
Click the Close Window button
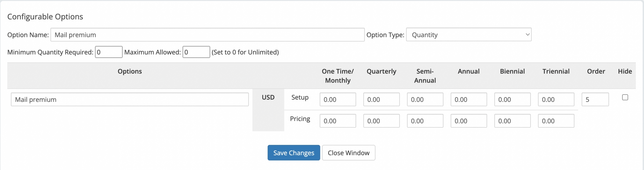point(348,153)
